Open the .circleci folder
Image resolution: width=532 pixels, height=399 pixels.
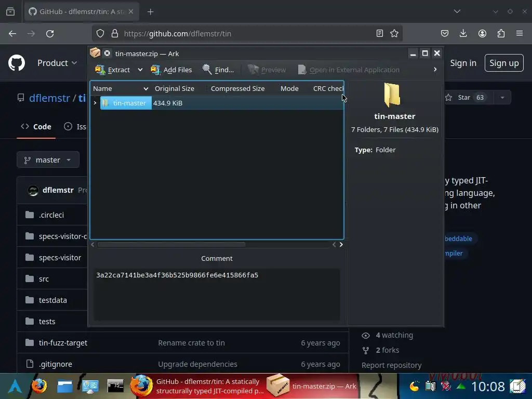[x=51, y=215]
